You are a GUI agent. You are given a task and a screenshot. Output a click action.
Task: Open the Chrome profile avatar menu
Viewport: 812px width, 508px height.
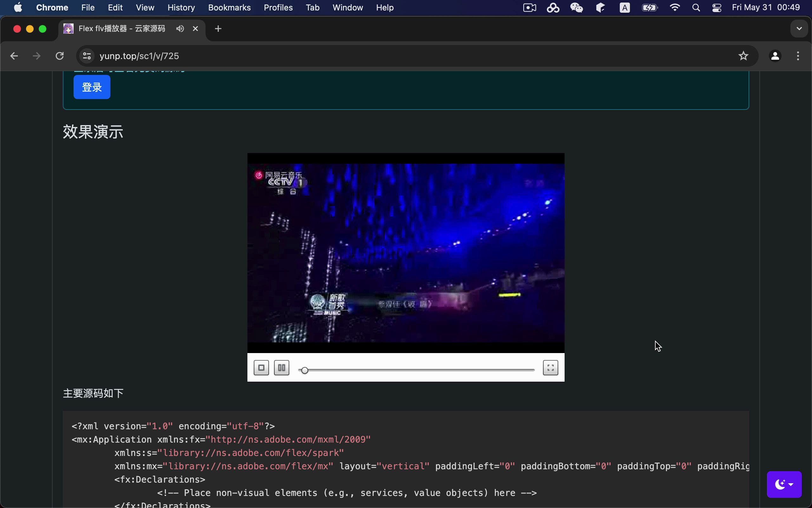(775, 56)
